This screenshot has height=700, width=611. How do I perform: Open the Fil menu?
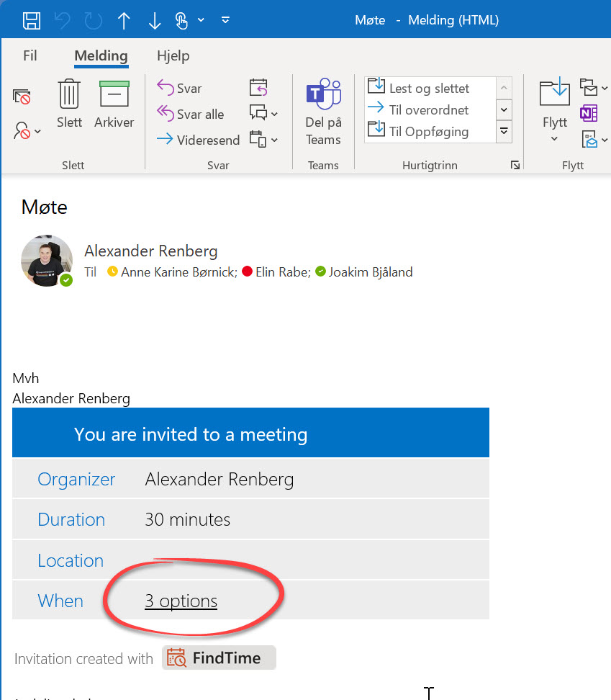[x=30, y=55]
